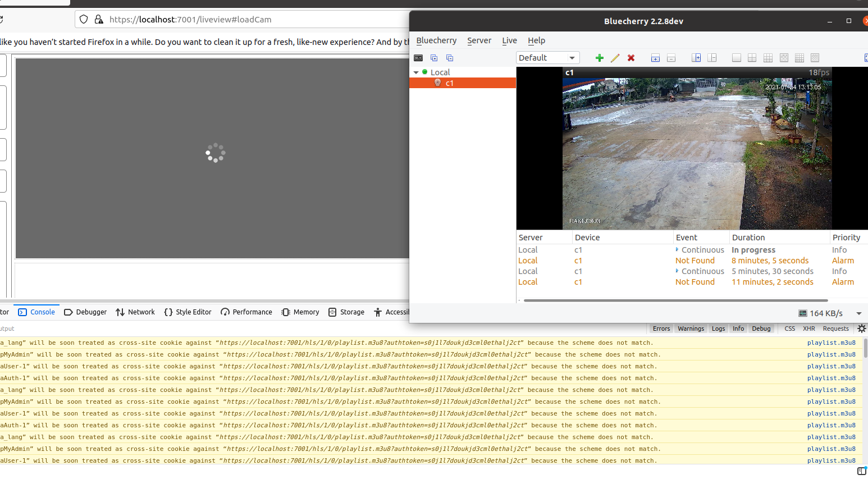Delete the Default layout with the red X

tap(631, 57)
